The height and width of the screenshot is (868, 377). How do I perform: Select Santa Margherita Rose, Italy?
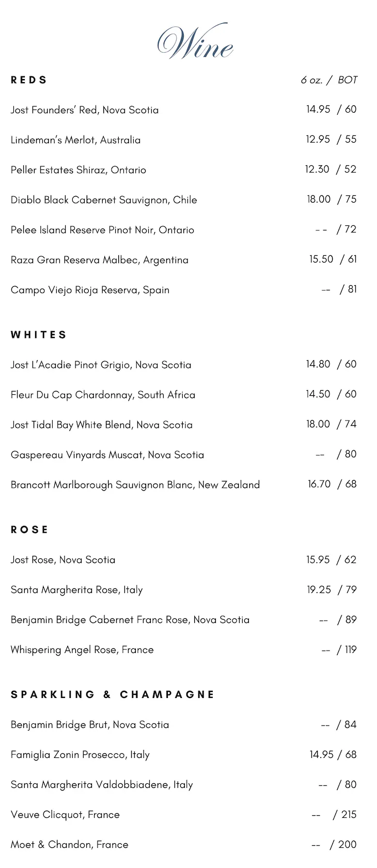point(76,590)
